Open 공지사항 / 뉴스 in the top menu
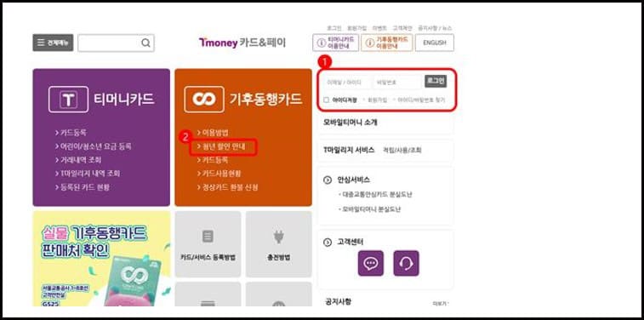This screenshot has width=644, height=320. [x=435, y=28]
